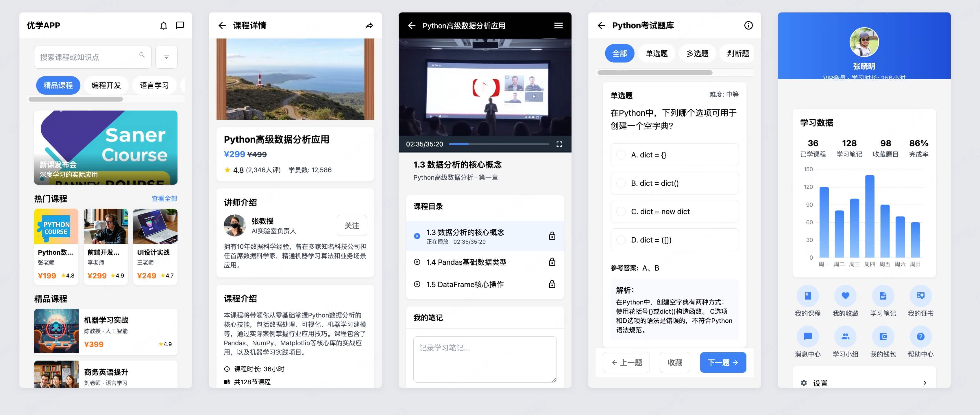Click lock icon on 1.4 Pandas lesson
Image resolution: width=980 pixels, height=415 pixels.
pos(552,262)
